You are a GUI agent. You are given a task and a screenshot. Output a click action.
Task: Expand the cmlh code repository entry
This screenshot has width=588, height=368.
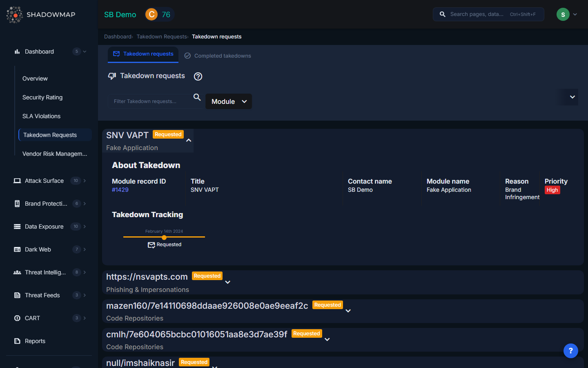click(x=327, y=339)
